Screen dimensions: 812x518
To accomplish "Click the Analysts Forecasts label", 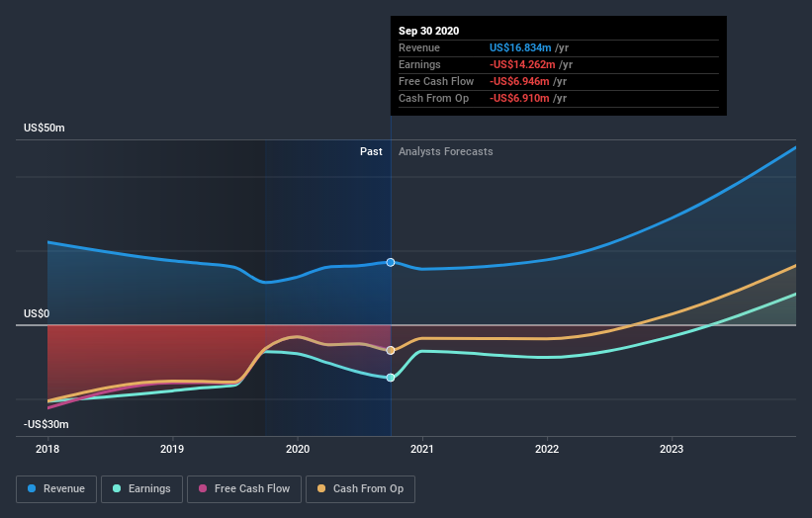I will click(x=446, y=151).
